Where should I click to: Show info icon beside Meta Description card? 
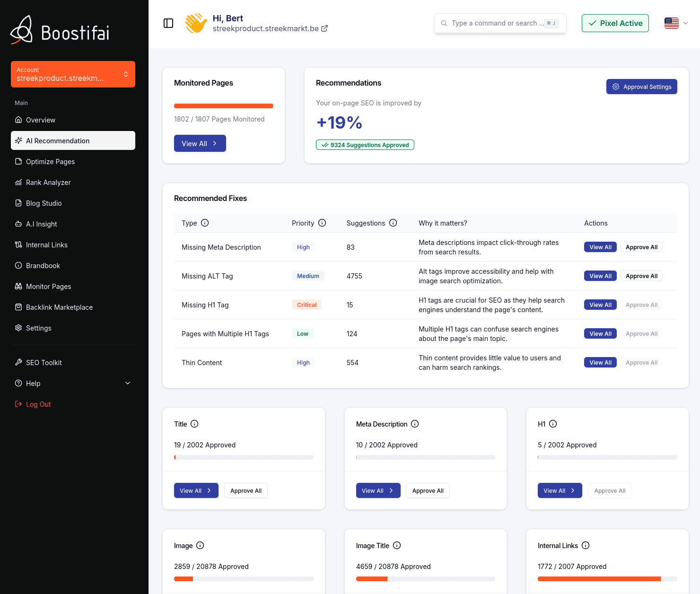(415, 424)
